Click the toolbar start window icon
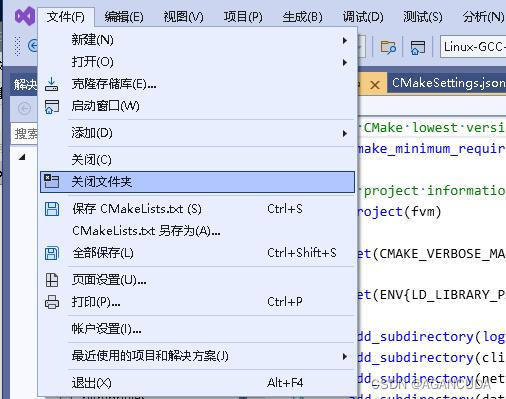 [418, 47]
